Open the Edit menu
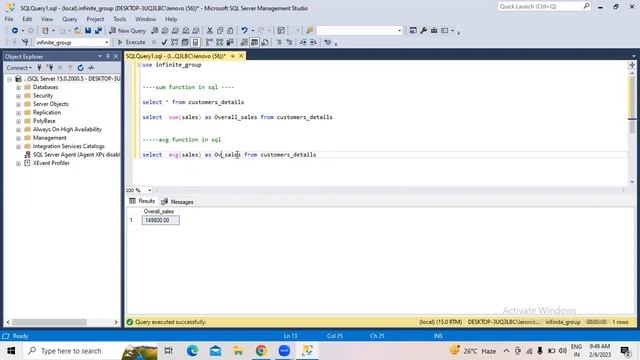Image resolution: width=640 pixels, height=360 pixels. click(27, 19)
